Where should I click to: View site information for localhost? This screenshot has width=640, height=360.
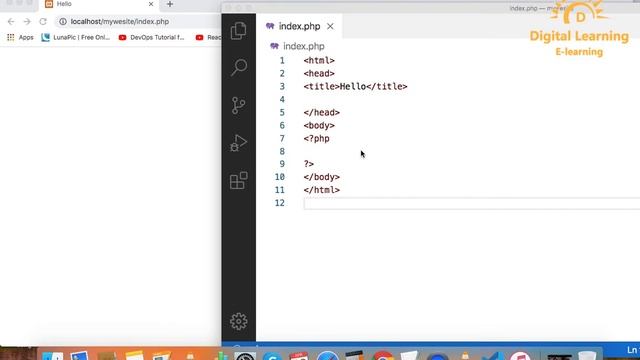(x=63, y=22)
